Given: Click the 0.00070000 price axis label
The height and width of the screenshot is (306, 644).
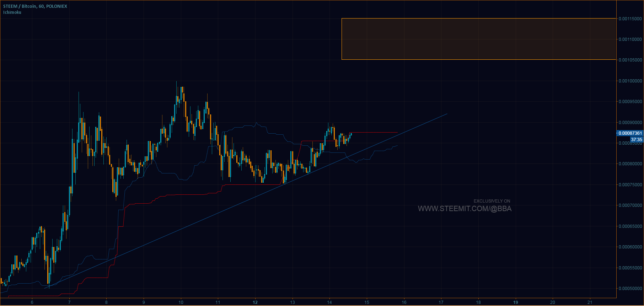Looking at the screenshot, I should click(x=630, y=205).
